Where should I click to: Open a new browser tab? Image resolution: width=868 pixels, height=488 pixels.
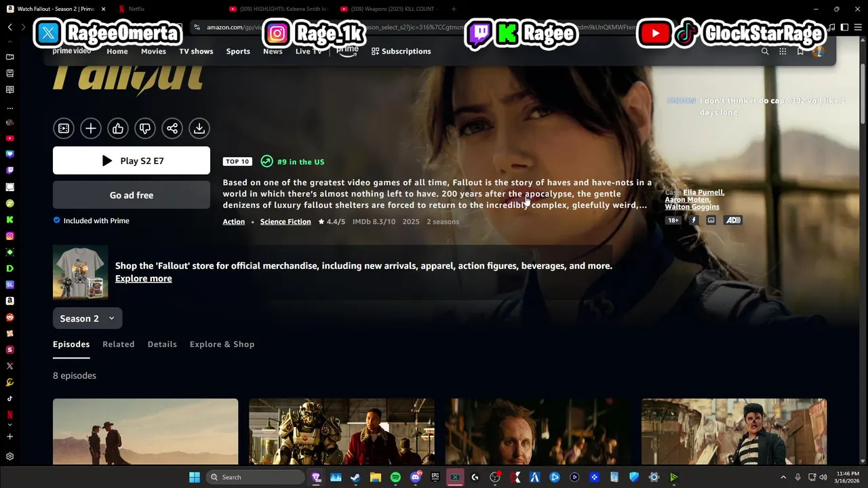pos(453,9)
